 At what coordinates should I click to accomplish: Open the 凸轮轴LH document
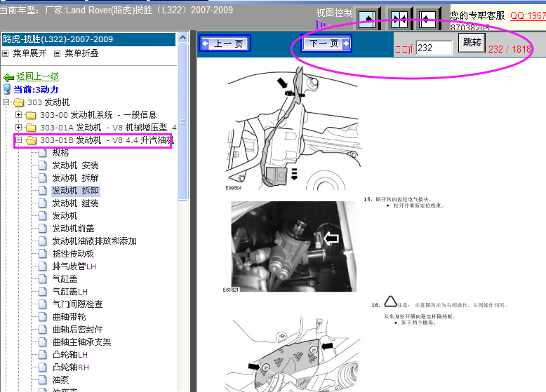pyautogui.click(x=70, y=355)
